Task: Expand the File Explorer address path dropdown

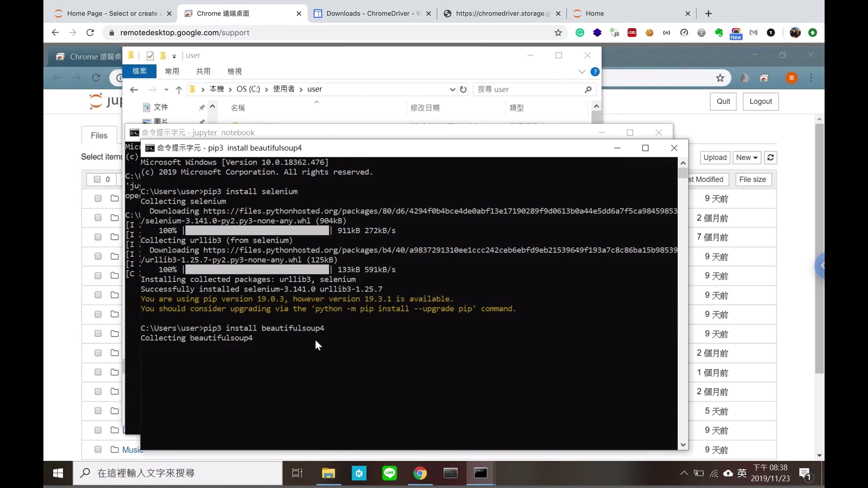Action: pos(452,89)
